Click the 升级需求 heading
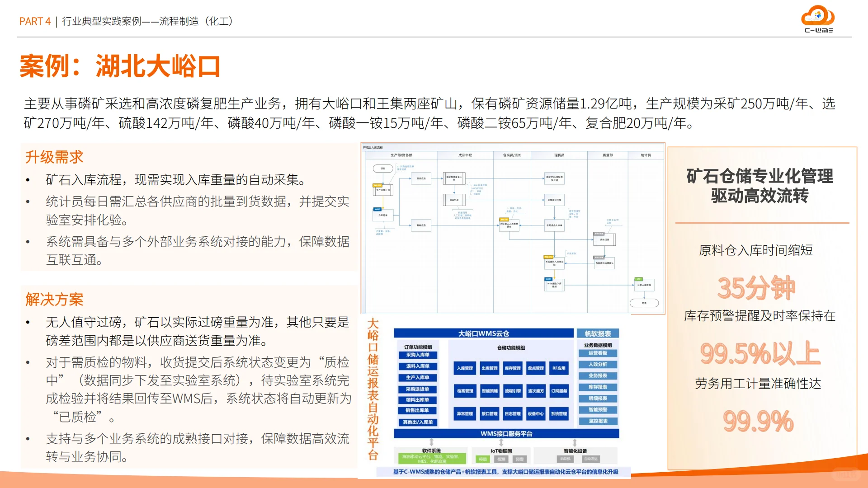 coord(54,157)
